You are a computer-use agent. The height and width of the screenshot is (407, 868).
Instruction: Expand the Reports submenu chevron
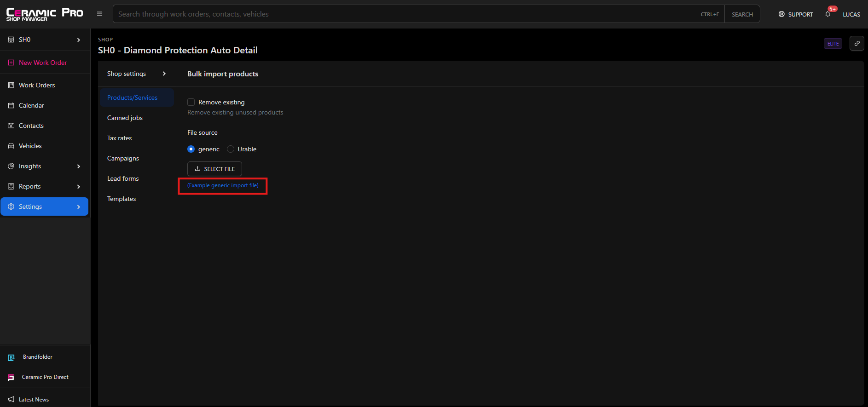[x=79, y=187]
